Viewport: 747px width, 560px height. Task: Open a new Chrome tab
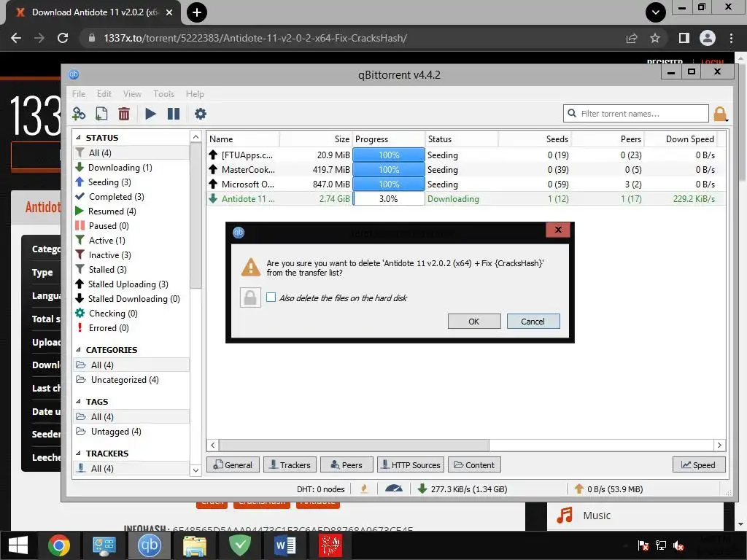197,12
